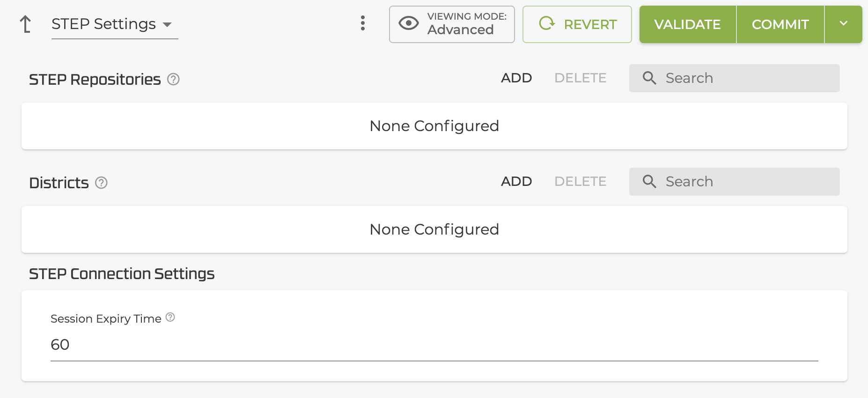Viewport: 868px width, 398px height.
Task: Open the Commit options dropdown arrow
Action: pyautogui.click(x=843, y=24)
